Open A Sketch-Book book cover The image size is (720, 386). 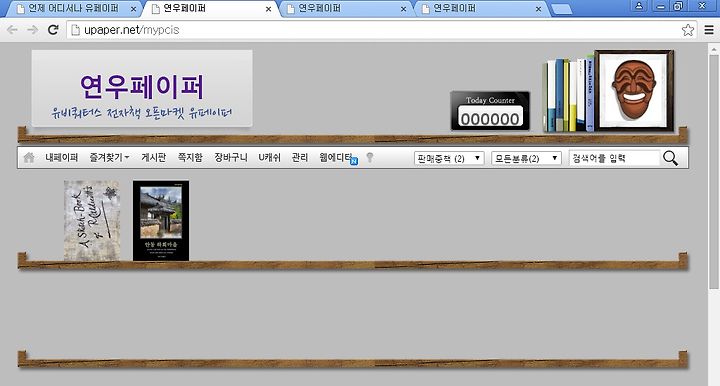[x=92, y=221]
